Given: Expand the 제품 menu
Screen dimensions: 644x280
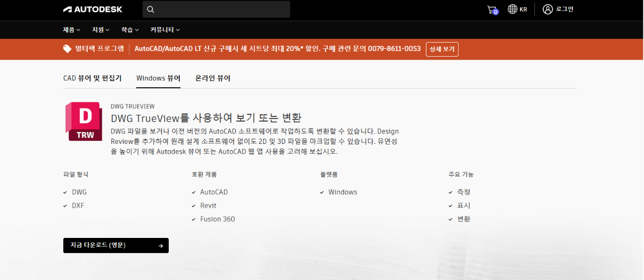Looking at the screenshot, I should tap(72, 30).
